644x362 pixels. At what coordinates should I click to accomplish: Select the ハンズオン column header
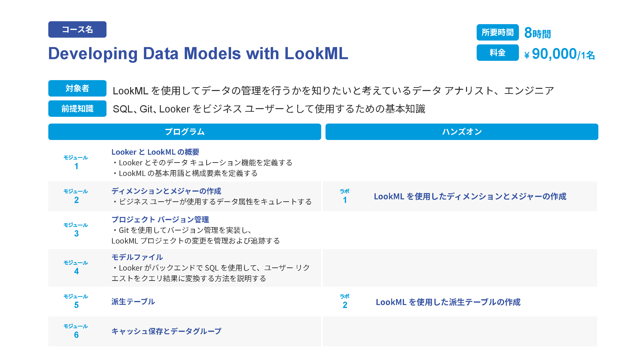(x=461, y=132)
